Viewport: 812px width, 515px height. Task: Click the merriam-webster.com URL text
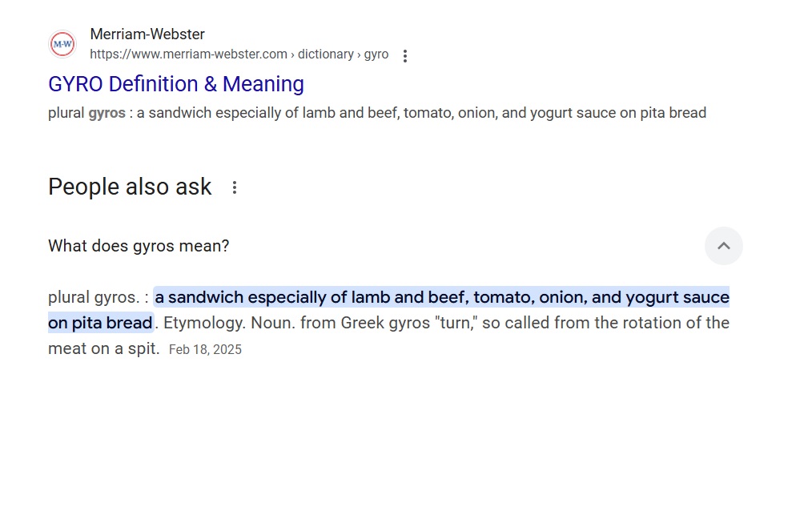tap(188, 54)
